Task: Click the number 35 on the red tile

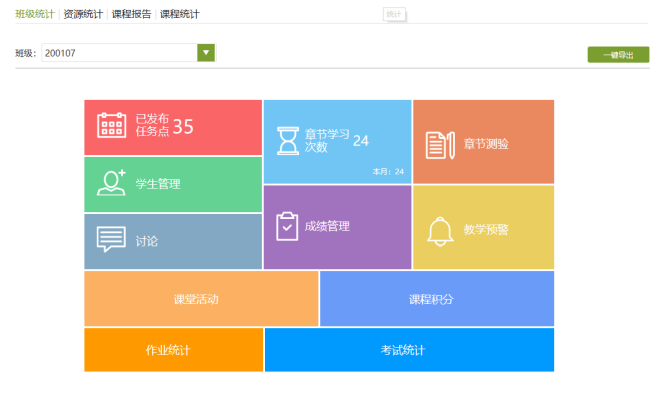Action: [x=183, y=126]
